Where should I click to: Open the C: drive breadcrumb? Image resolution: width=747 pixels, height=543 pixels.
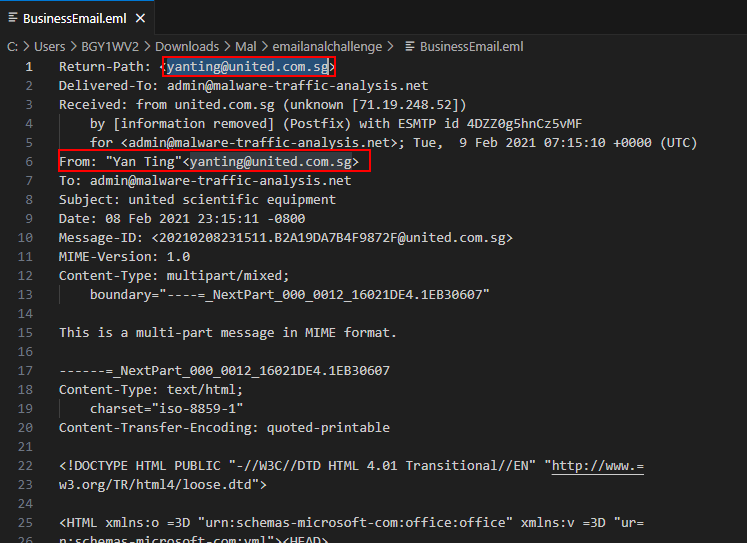[13, 46]
